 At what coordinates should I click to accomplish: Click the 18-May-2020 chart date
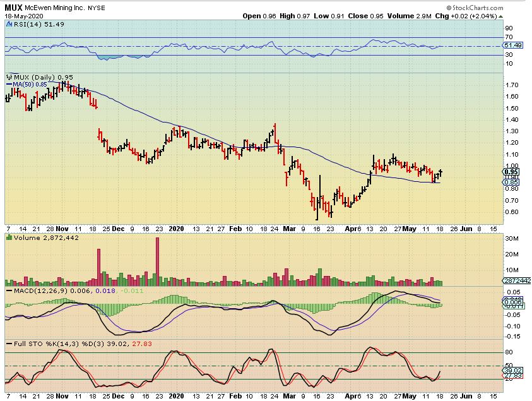(24, 16)
